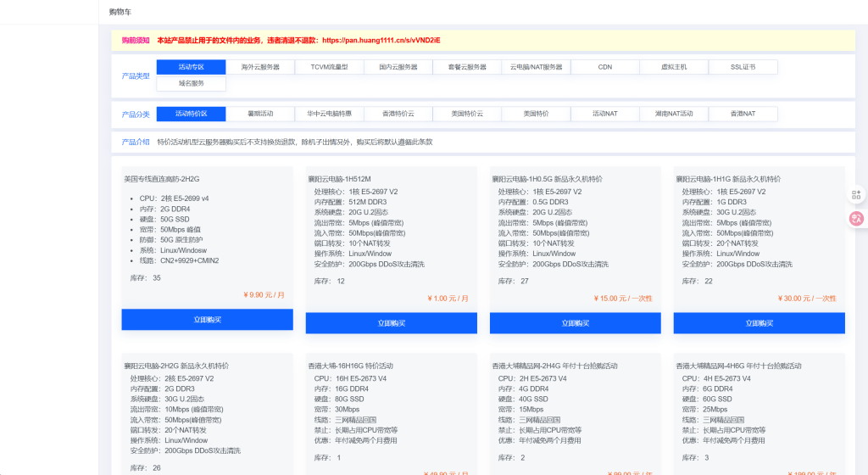Choose the 美国特价 category
This screenshot has width=868, height=475.
click(536, 114)
